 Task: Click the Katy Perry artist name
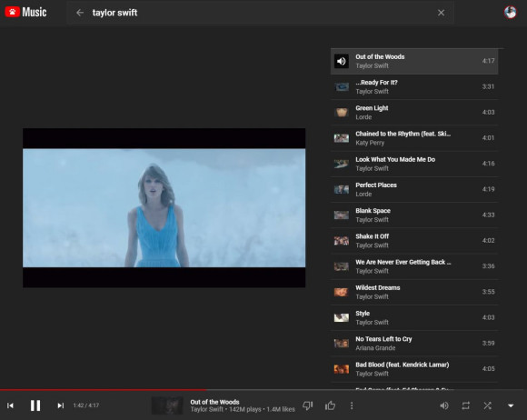pos(370,143)
